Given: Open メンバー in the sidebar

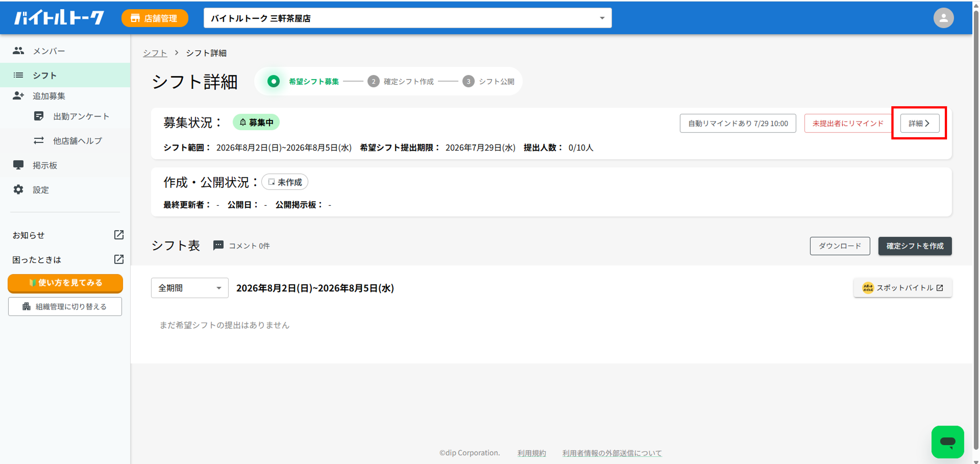Looking at the screenshot, I should (65, 51).
